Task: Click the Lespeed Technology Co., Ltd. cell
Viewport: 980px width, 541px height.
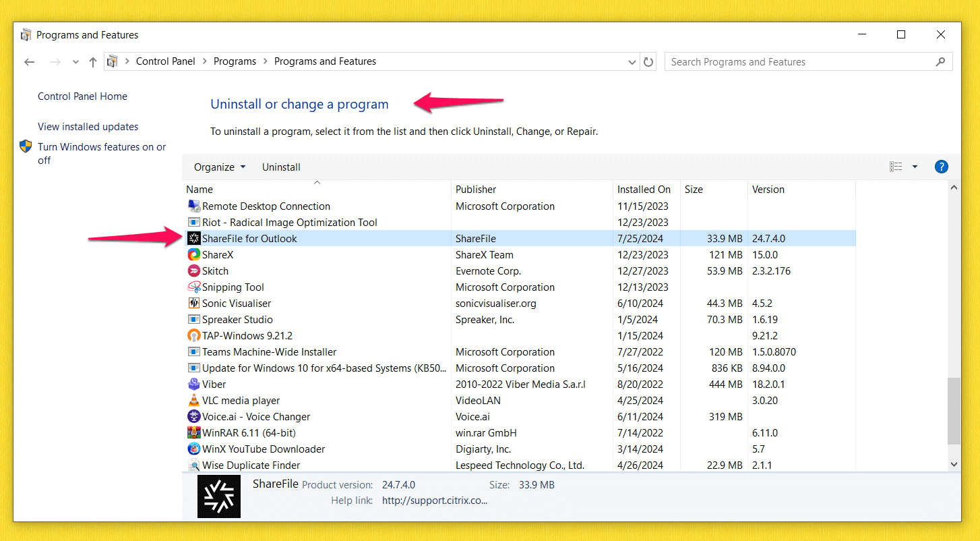Action: pos(520,465)
